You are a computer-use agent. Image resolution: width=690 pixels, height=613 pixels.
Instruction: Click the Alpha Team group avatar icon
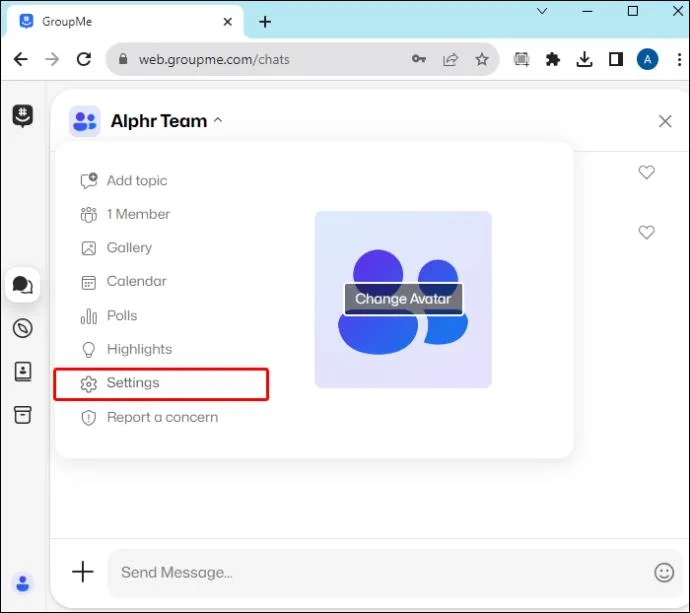(x=85, y=121)
